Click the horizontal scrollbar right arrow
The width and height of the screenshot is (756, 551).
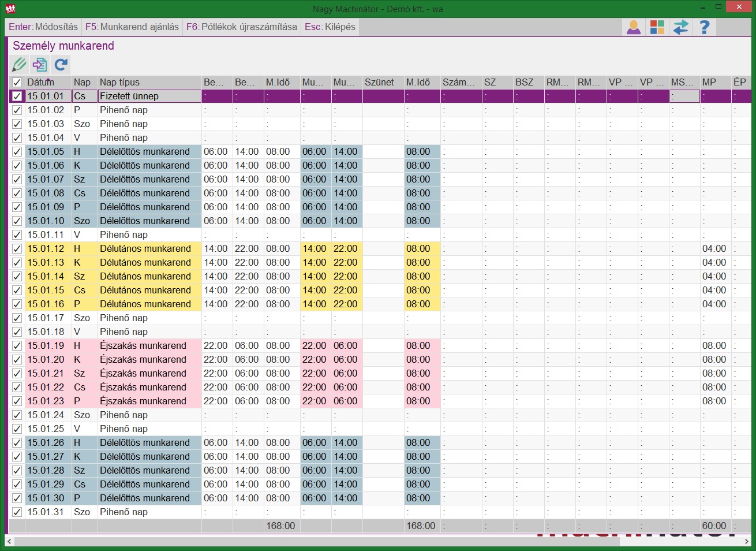pyautogui.click(x=746, y=541)
